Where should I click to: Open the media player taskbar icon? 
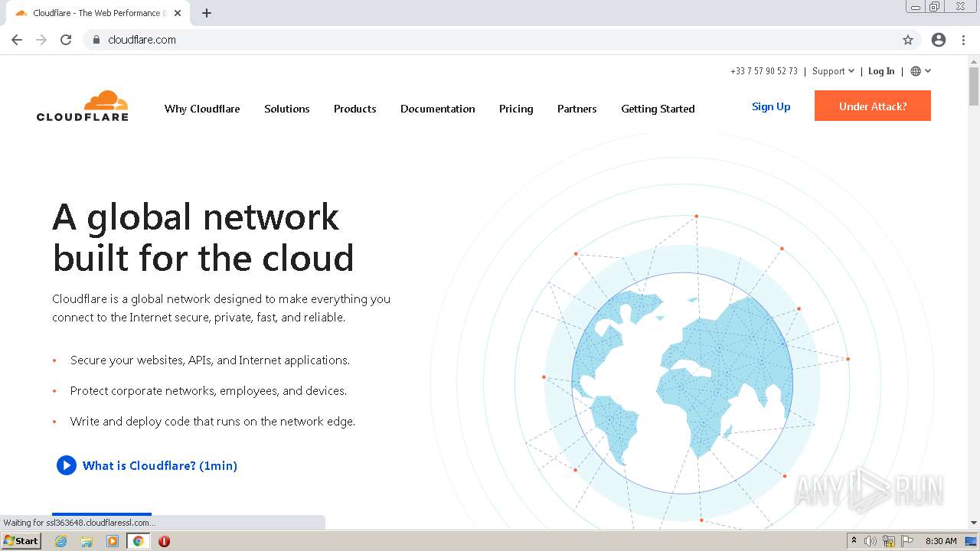pos(113,541)
